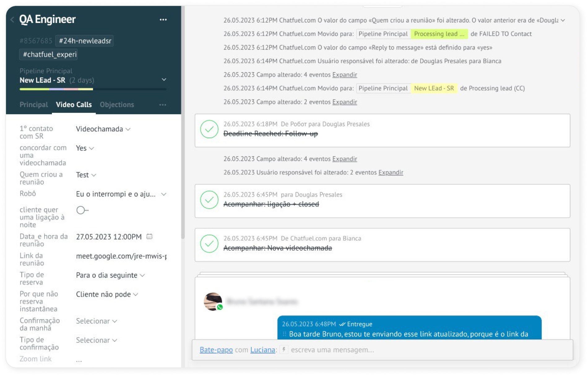
Task: Select the Objections tab
Action: pyautogui.click(x=117, y=105)
